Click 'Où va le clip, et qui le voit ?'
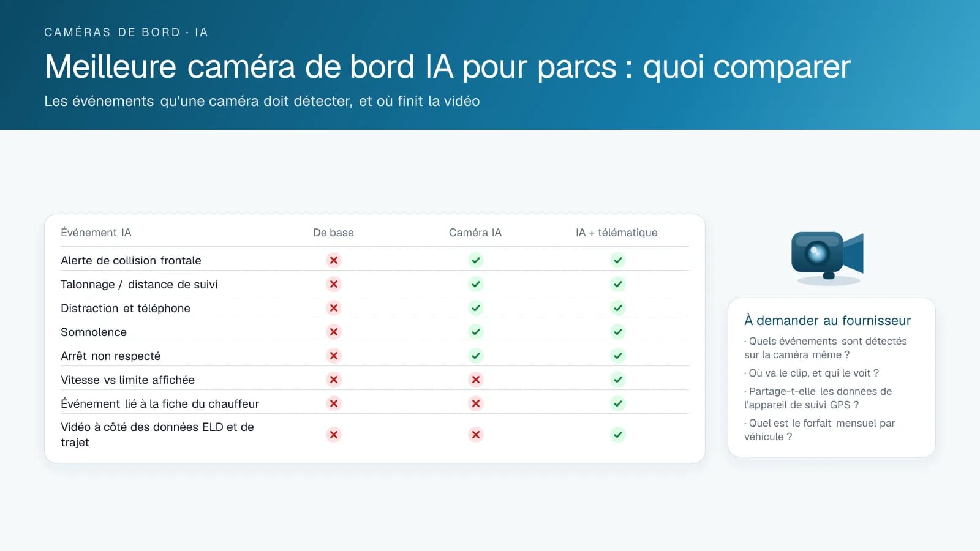Viewport: 980px width, 551px height. pos(812,373)
